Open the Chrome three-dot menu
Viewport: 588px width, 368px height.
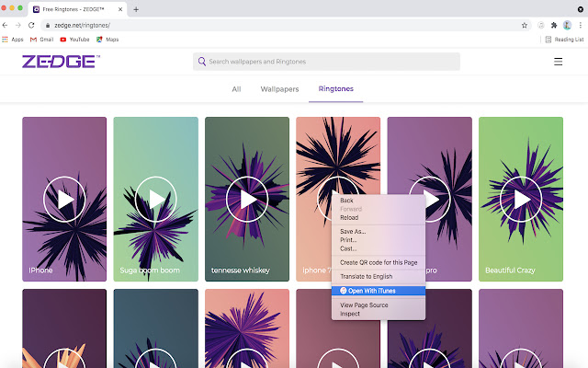pos(581,25)
